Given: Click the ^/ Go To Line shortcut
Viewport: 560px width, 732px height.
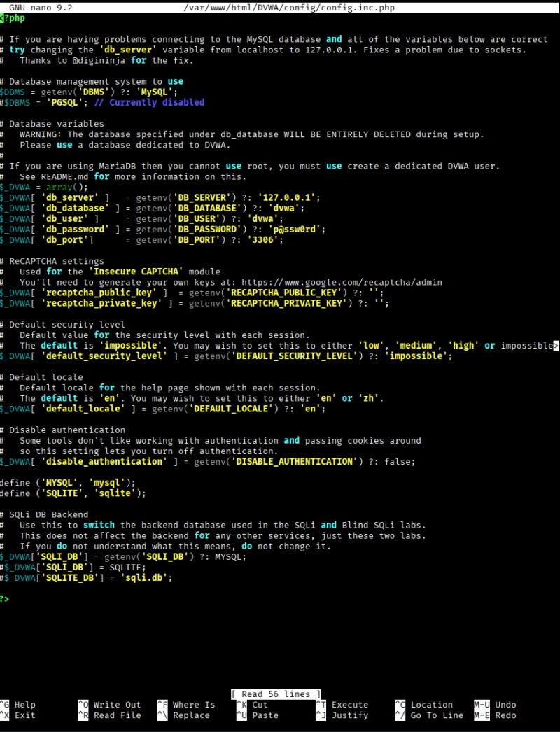Looking at the screenshot, I should [x=429, y=715].
